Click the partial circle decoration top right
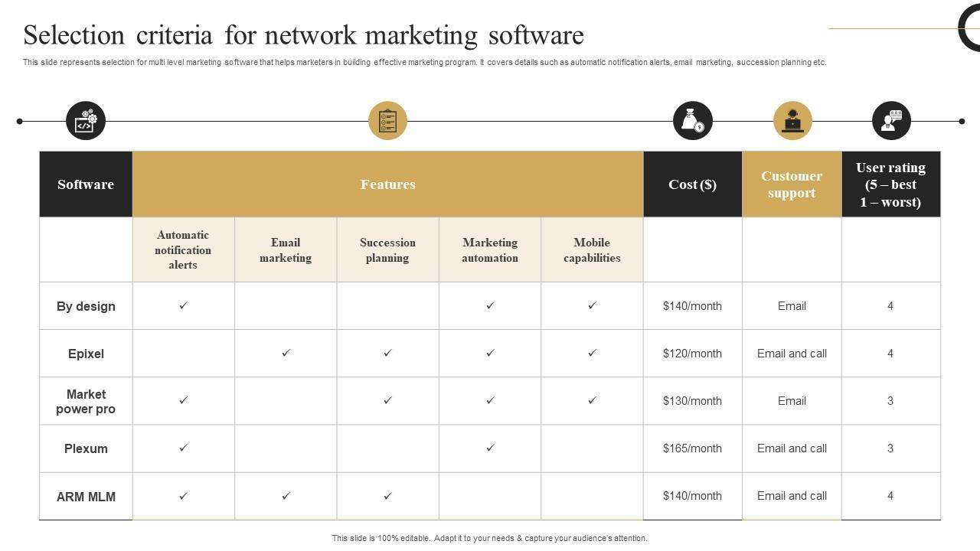 pyautogui.click(x=969, y=28)
